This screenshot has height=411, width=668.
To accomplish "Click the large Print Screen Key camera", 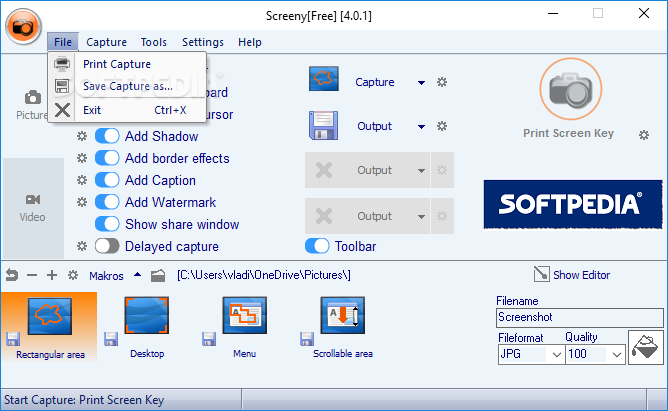I will click(570, 89).
